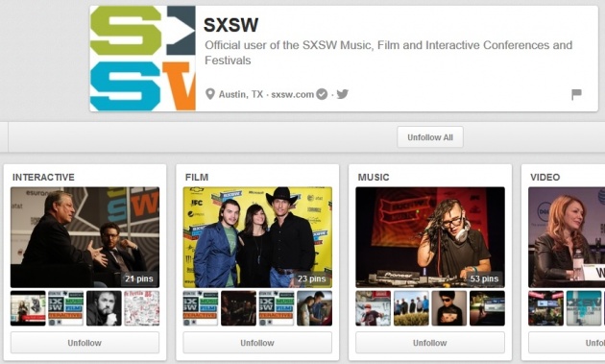Image resolution: width=605 pixels, height=364 pixels.
Task: Open the Film board cover photo
Action: click(257, 237)
